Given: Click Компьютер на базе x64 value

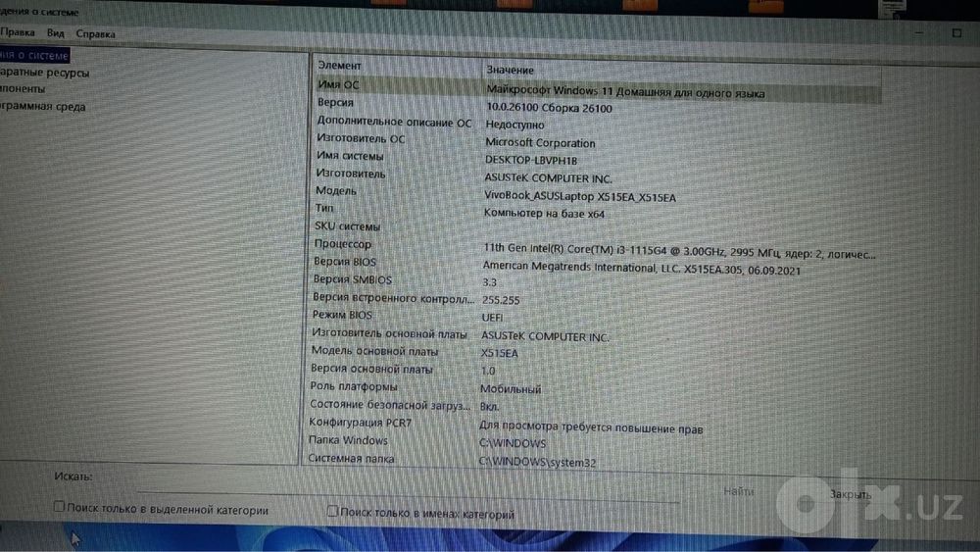Looking at the screenshot, I should click(544, 214).
